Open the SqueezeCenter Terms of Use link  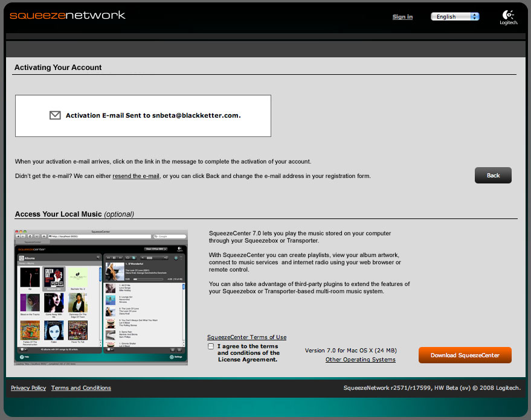tap(246, 337)
